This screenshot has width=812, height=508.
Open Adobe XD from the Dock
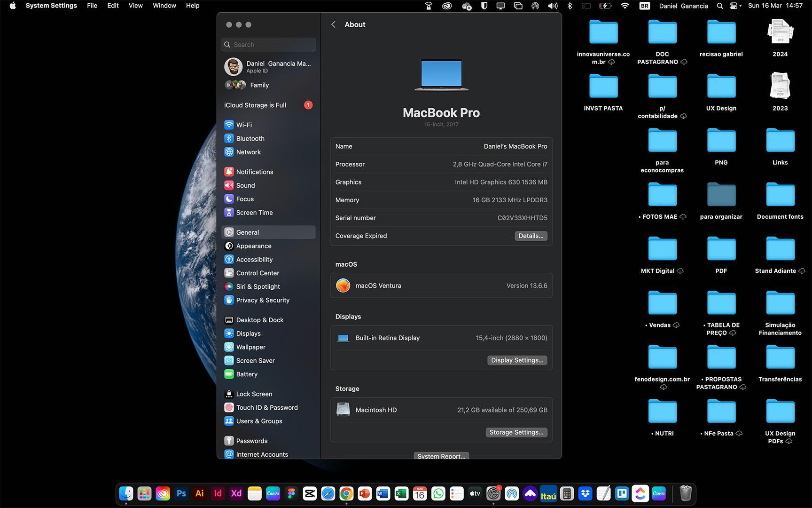(236, 493)
